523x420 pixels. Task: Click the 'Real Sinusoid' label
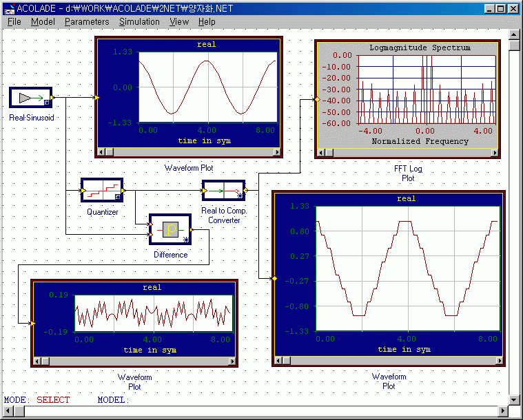pyautogui.click(x=32, y=118)
